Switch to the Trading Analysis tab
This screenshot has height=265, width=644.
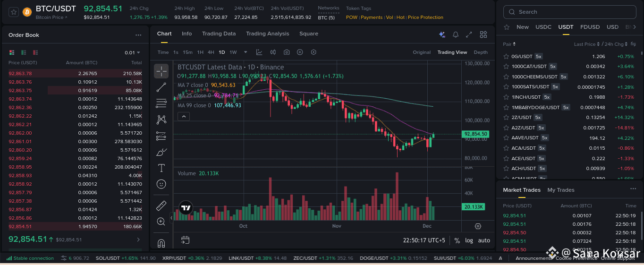click(x=267, y=34)
